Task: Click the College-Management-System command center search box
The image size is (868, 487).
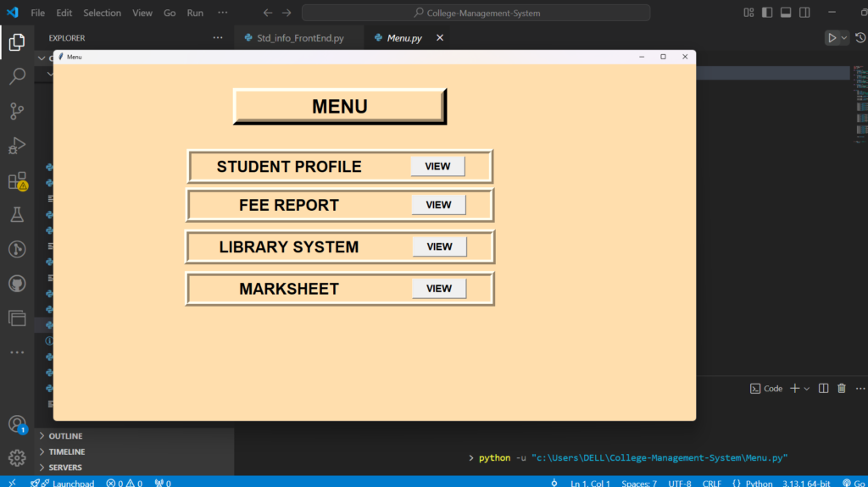Action: (476, 13)
